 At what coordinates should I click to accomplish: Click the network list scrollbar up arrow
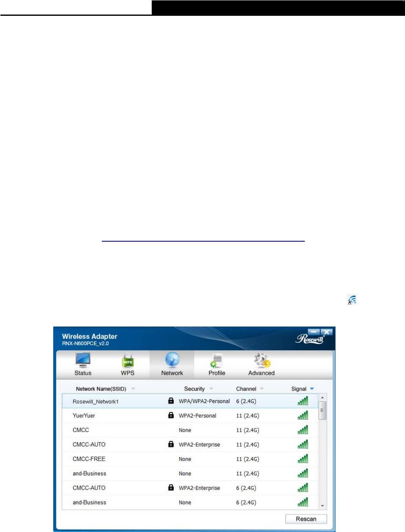(322, 398)
